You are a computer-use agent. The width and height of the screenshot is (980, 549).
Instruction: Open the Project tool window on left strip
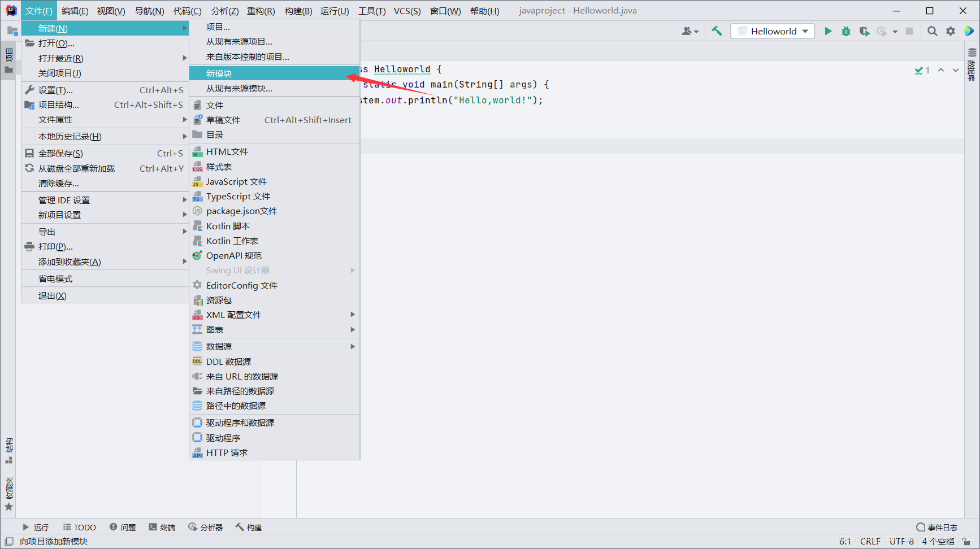(8, 61)
